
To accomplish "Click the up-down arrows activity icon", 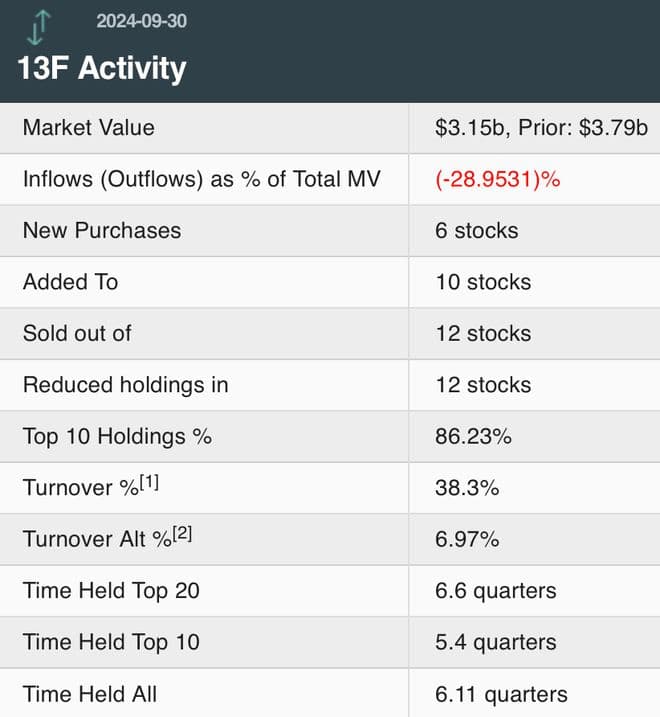I will point(37,27).
